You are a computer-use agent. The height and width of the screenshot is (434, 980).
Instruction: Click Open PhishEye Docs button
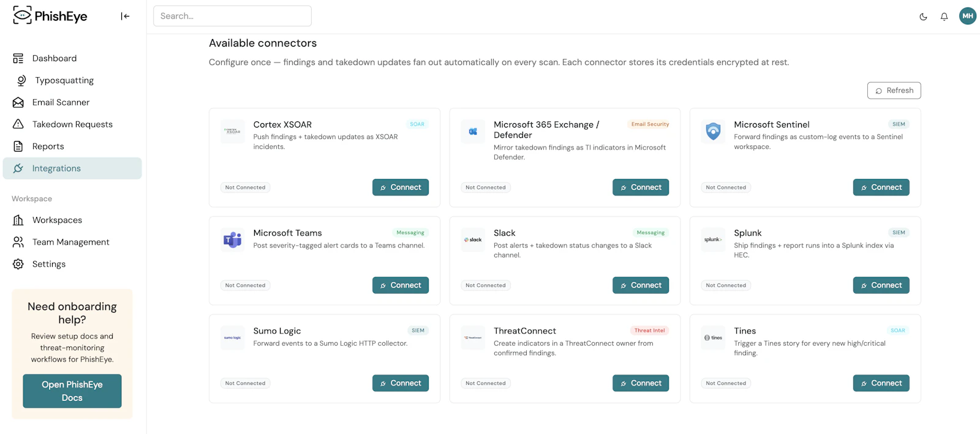[x=72, y=391]
